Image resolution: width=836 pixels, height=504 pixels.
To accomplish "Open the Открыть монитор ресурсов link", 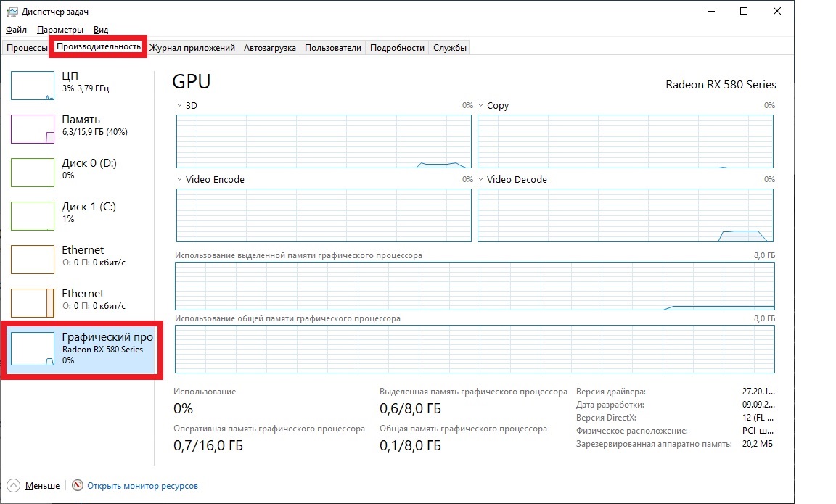I will pos(142,486).
